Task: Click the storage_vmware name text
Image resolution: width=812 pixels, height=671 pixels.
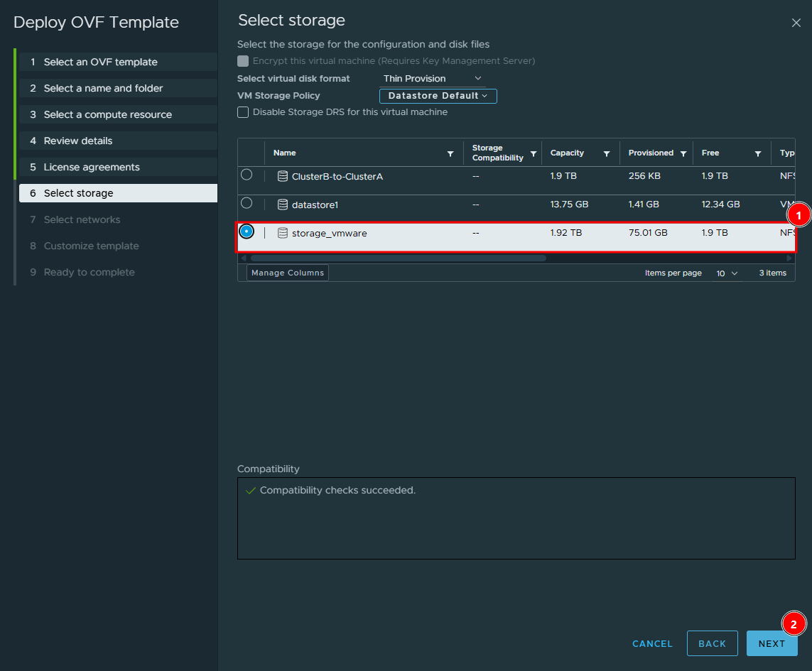Action: [x=330, y=234]
